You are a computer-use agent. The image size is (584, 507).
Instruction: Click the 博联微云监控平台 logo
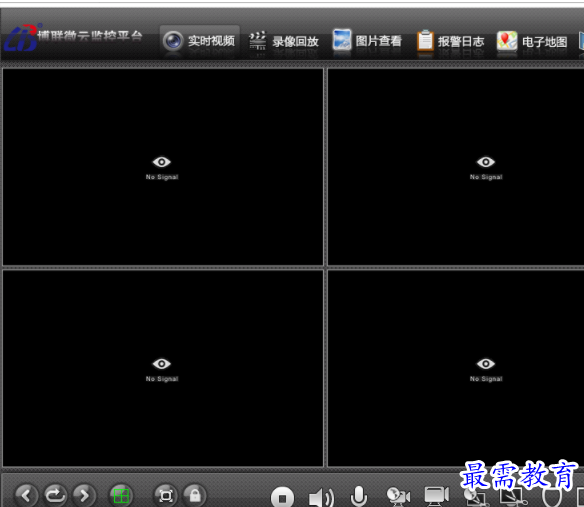[x=73, y=37]
